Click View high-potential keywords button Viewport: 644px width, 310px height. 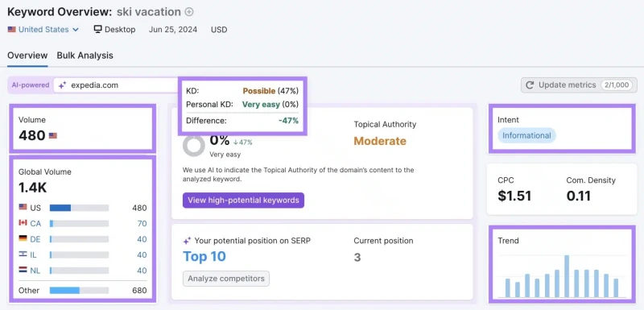[244, 200]
